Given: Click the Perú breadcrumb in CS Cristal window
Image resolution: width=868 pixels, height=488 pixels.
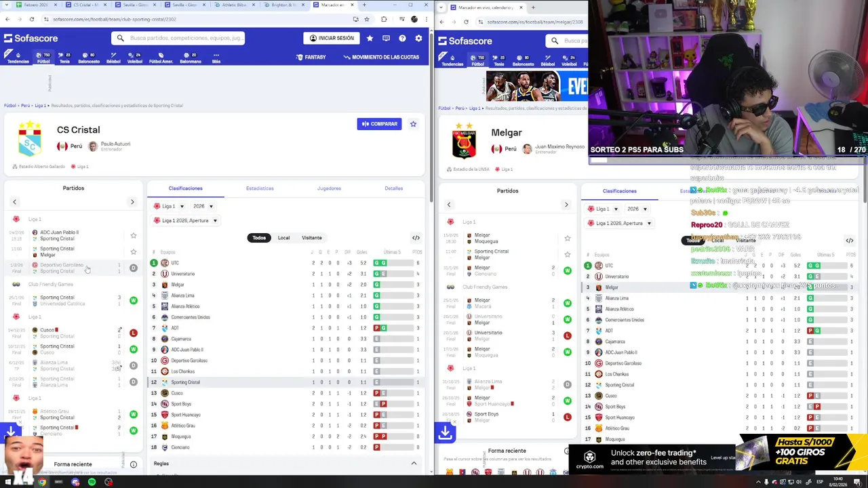Looking at the screenshot, I should (x=25, y=106).
